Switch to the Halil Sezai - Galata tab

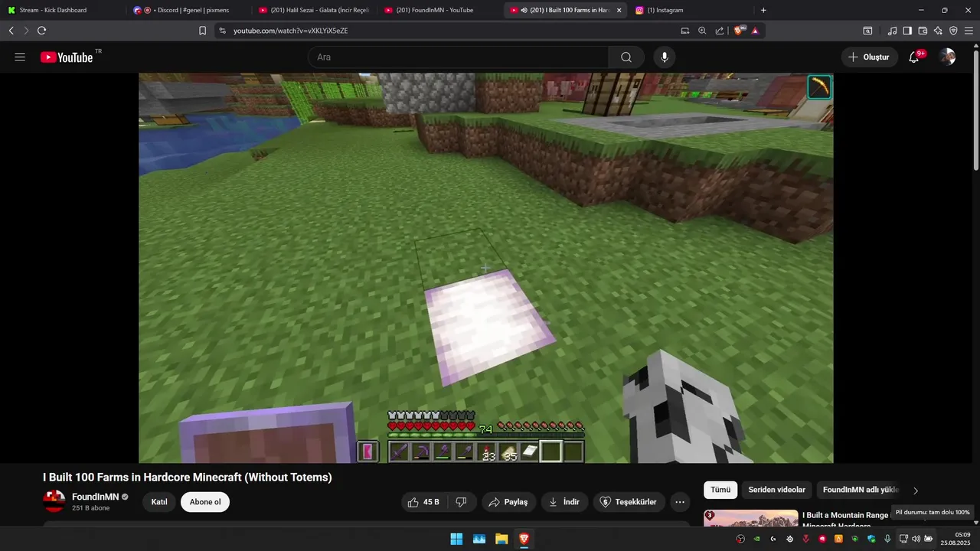(x=314, y=10)
